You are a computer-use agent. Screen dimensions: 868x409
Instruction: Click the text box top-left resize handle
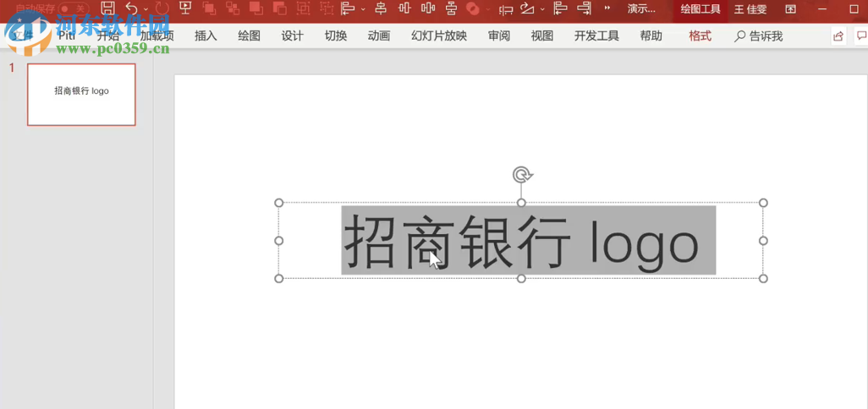(279, 203)
